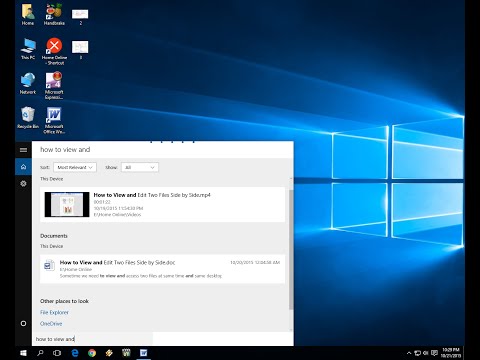Expand the search panel hamburger menu

(23, 150)
